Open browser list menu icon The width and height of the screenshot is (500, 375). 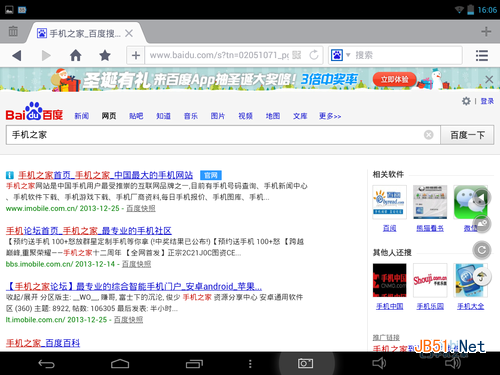[481, 55]
